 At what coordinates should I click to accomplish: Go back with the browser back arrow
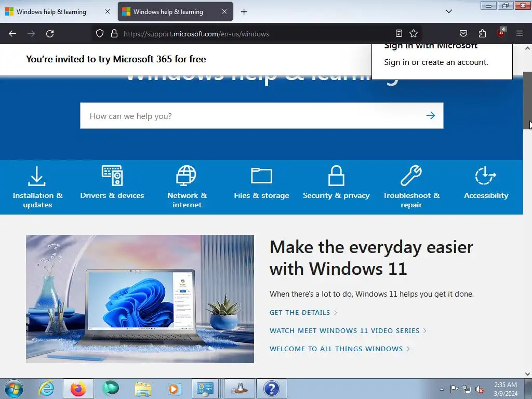[x=12, y=34]
